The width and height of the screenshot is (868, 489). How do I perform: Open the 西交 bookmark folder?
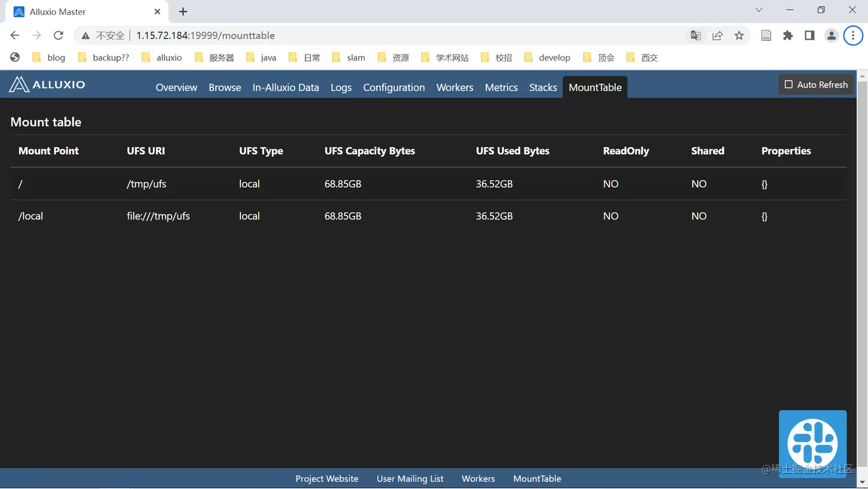(x=642, y=57)
